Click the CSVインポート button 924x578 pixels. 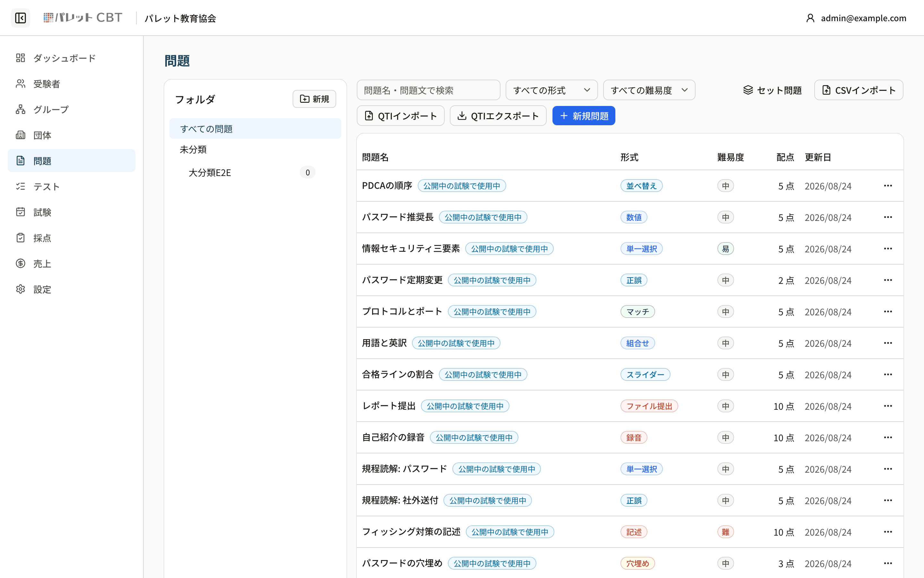[858, 90]
